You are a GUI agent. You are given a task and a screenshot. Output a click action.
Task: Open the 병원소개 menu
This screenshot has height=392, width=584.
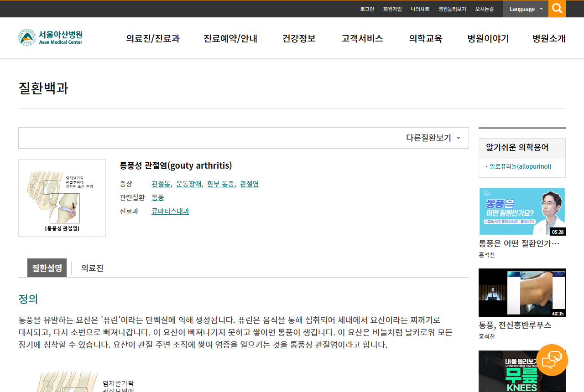tap(549, 38)
